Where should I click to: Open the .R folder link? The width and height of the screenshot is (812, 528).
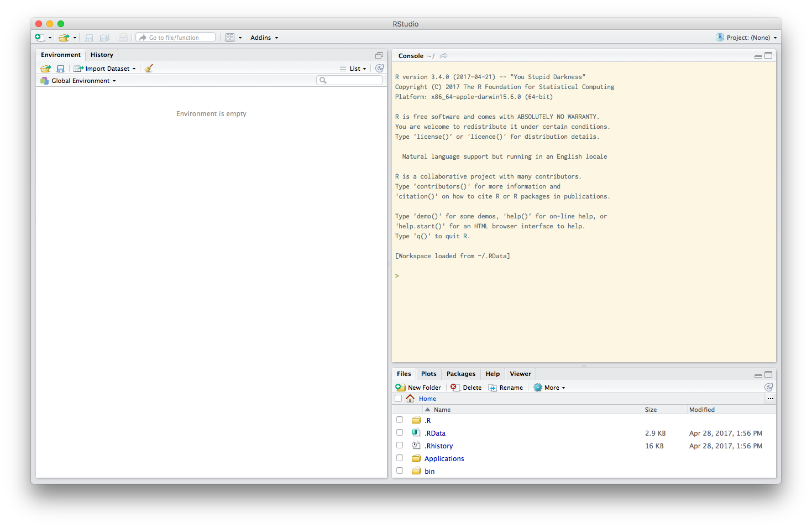[428, 421]
